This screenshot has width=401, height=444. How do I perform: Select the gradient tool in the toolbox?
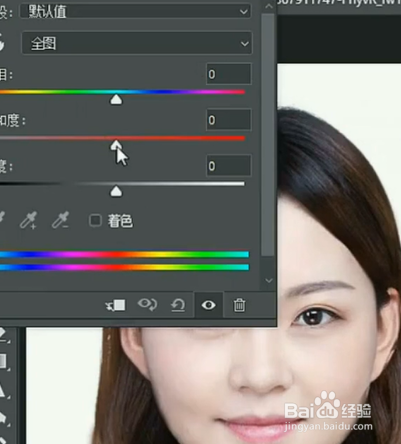(4, 361)
